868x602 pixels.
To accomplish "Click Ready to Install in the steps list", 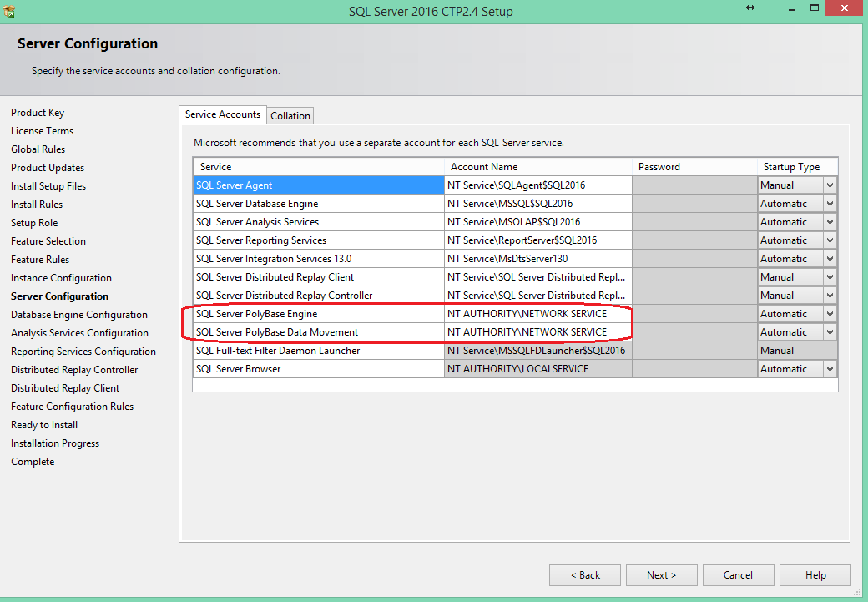I will pyautogui.click(x=44, y=425).
